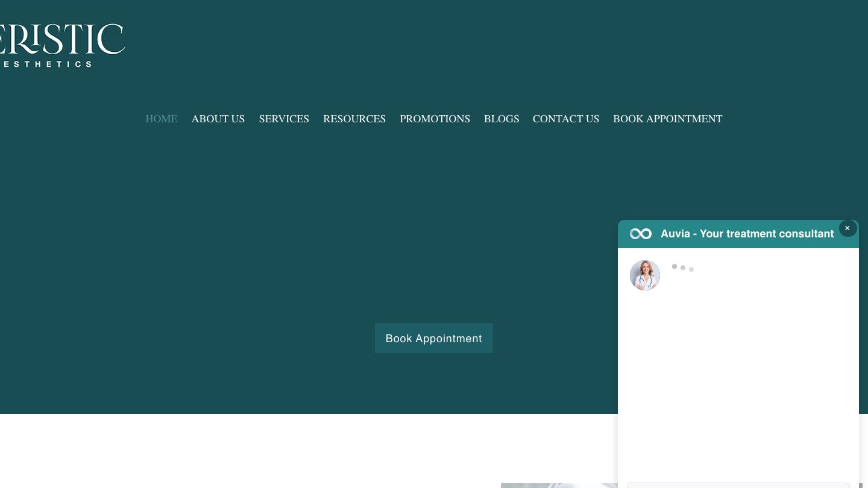
Task: Click the partially visible image below the hero
Action: point(558,485)
